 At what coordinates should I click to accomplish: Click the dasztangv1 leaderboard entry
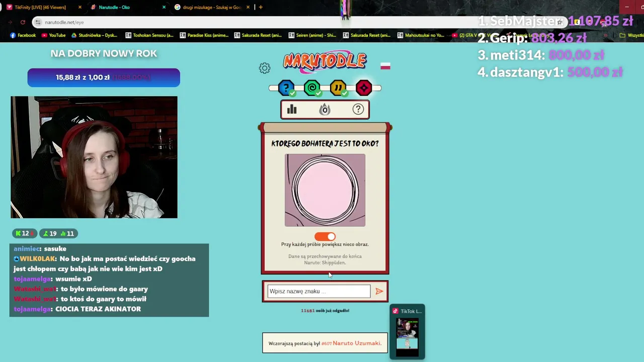click(550, 72)
